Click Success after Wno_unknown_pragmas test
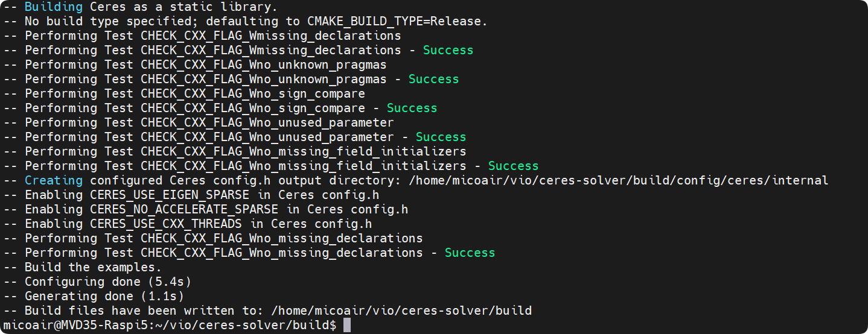The image size is (868, 334). pos(433,79)
